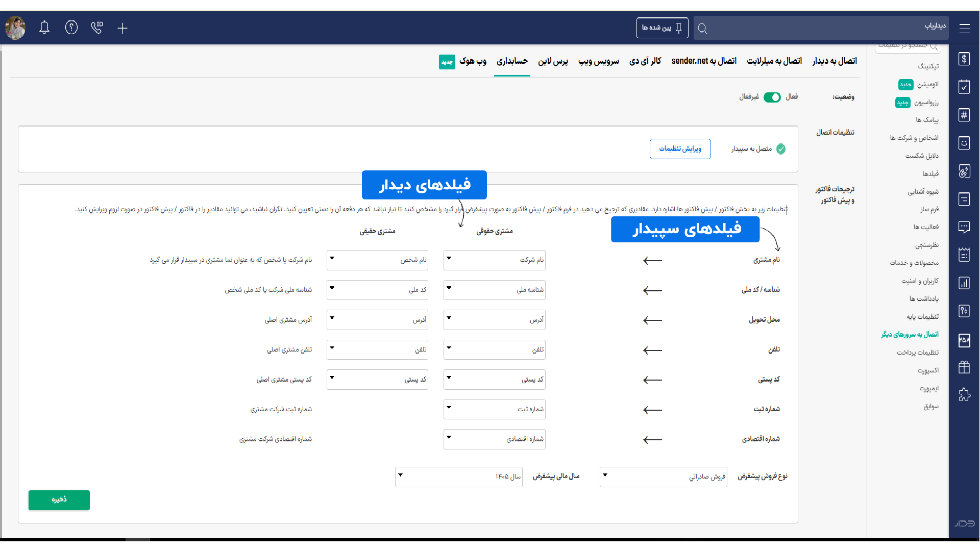Open تنظیمات پرداخت in settings menu
This screenshot has height=551, width=980.
[918, 353]
